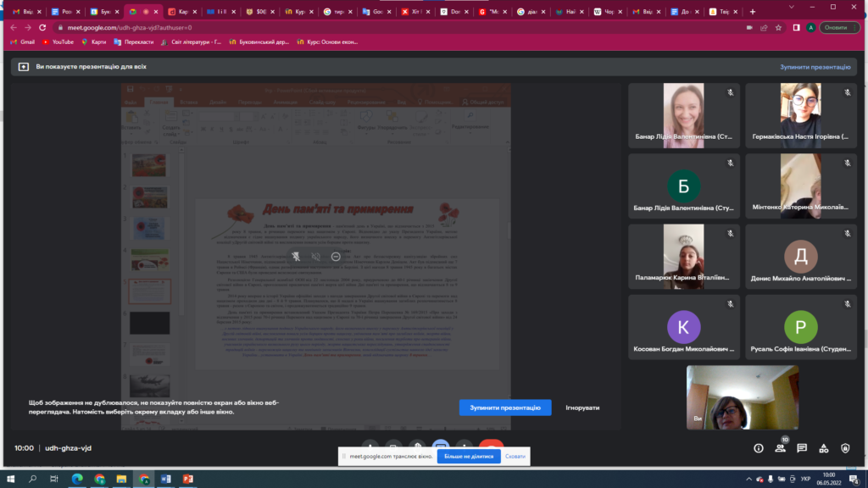Open the Chrome profile avatar menu
The height and width of the screenshot is (488, 868).
810,27
